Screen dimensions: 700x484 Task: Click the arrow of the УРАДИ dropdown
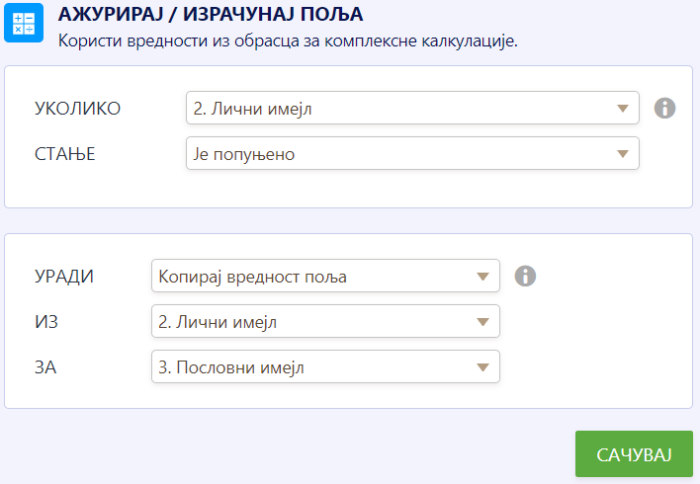484,276
